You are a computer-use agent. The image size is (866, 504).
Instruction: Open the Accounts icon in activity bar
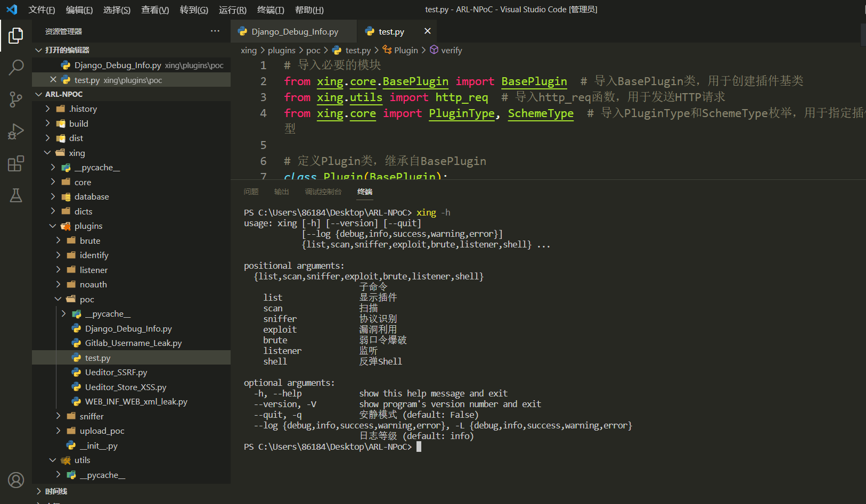pos(16,480)
